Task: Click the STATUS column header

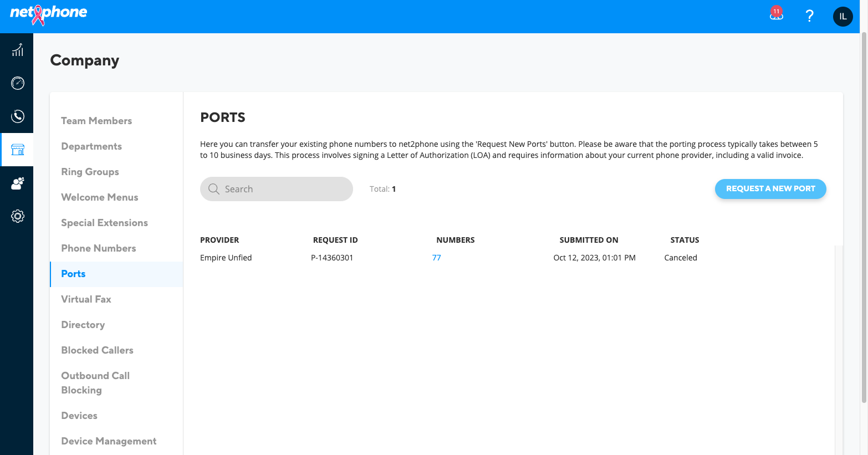Action: [x=685, y=240]
